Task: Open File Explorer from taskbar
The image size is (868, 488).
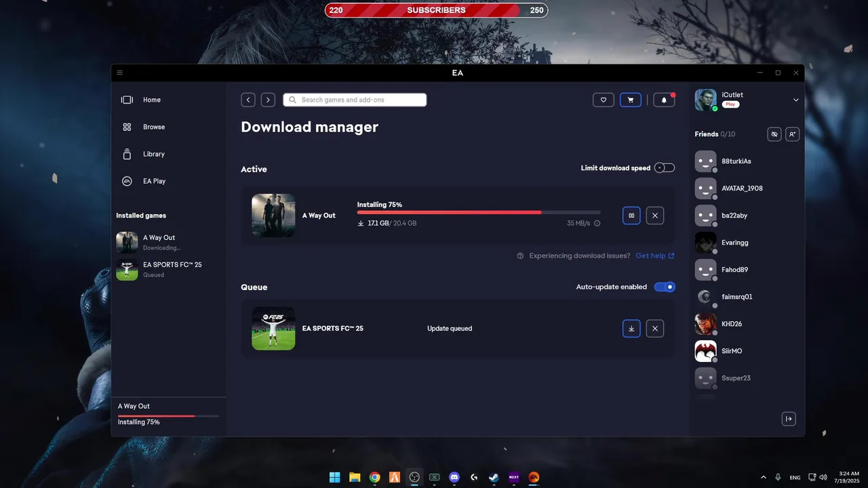Action: coord(355,477)
